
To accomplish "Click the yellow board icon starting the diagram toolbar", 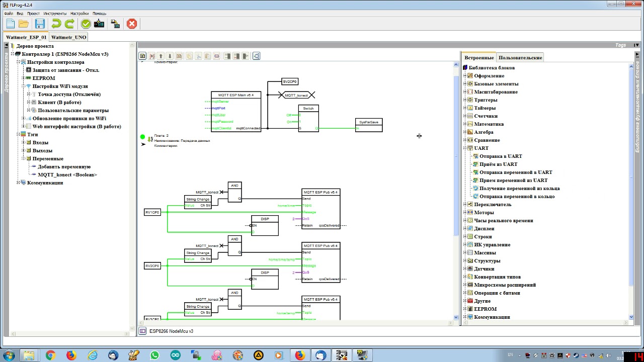I will [x=142, y=56].
